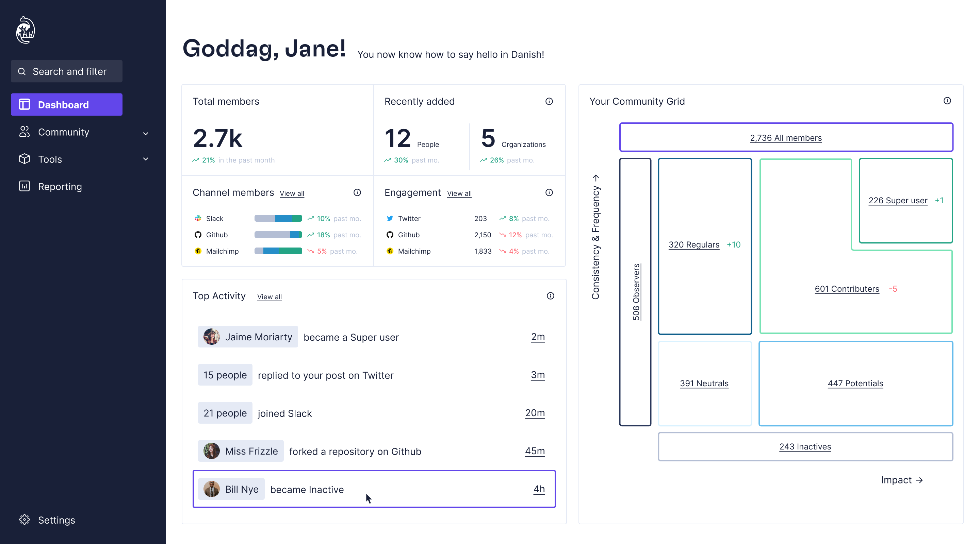Image resolution: width=980 pixels, height=544 pixels.
Task: Select the Dashboard menu item
Action: [x=67, y=104]
